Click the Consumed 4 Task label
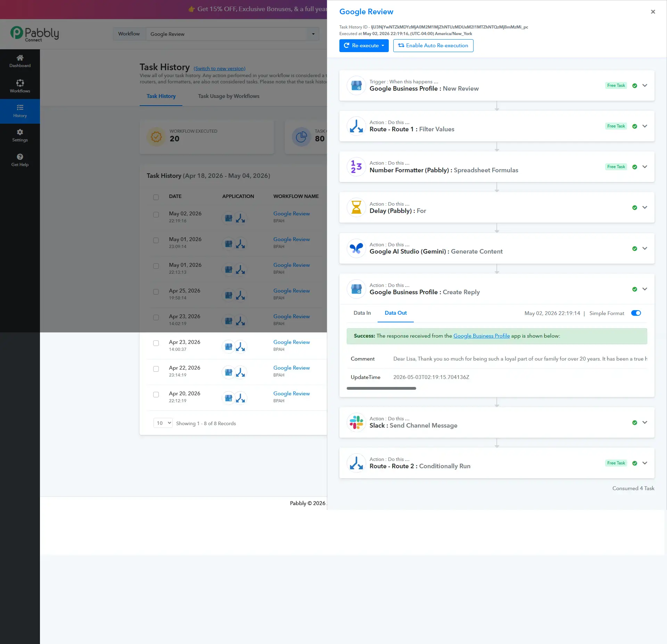 [x=633, y=488]
